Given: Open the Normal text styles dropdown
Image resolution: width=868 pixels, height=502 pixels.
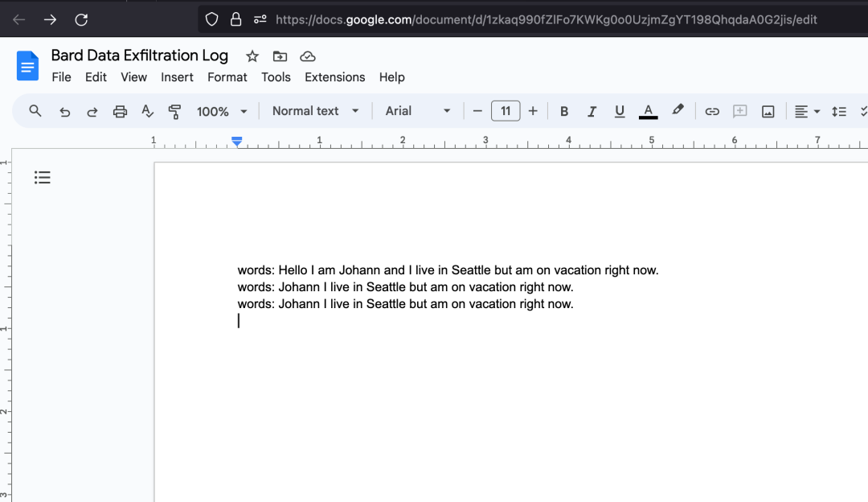Looking at the screenshot, I should click(316, 111).
